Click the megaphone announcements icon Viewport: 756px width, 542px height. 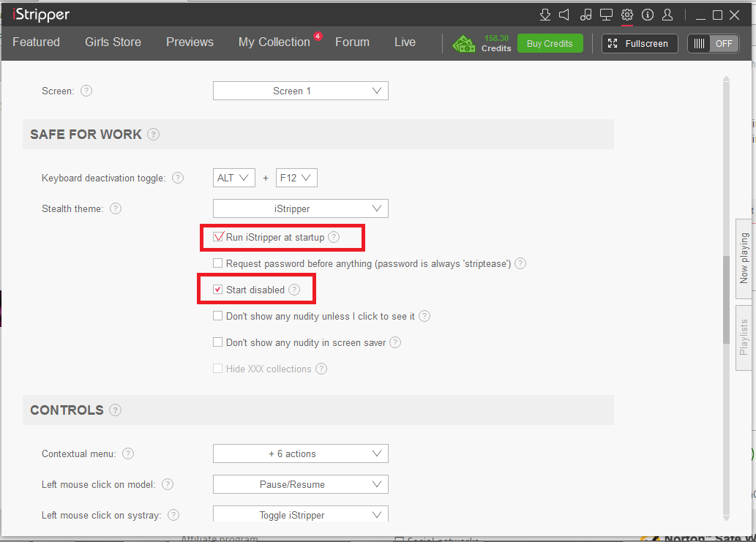[564, 15]
